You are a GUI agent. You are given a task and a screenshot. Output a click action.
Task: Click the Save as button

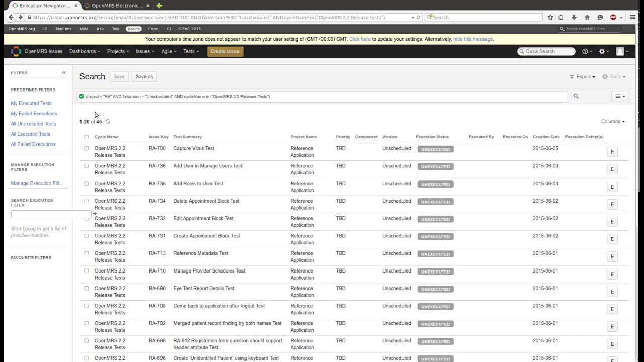[x=144, y=77]
